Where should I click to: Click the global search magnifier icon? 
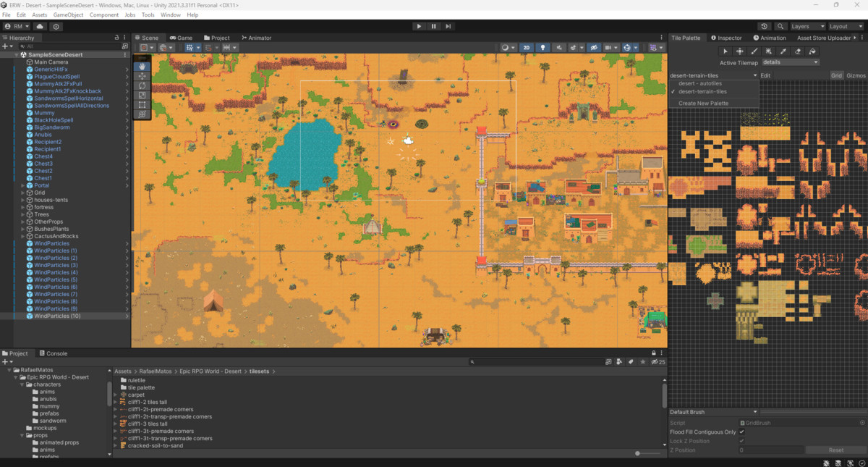[780, 26]
